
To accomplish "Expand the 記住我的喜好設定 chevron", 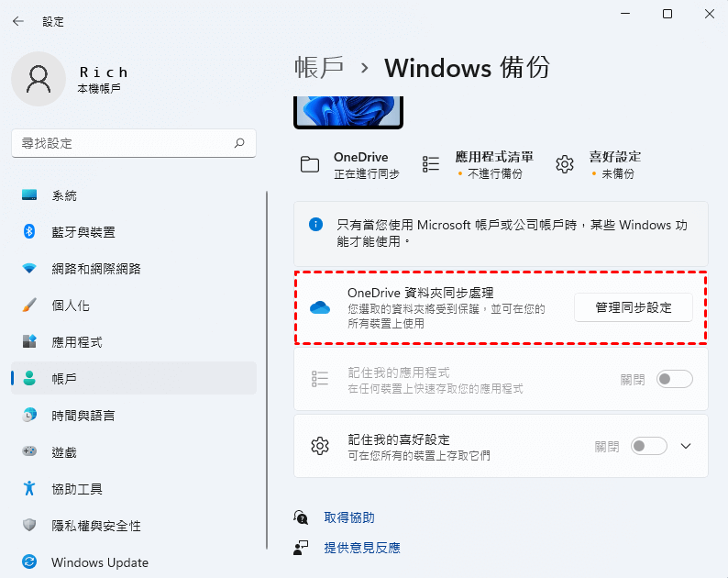I will point(686,446).
